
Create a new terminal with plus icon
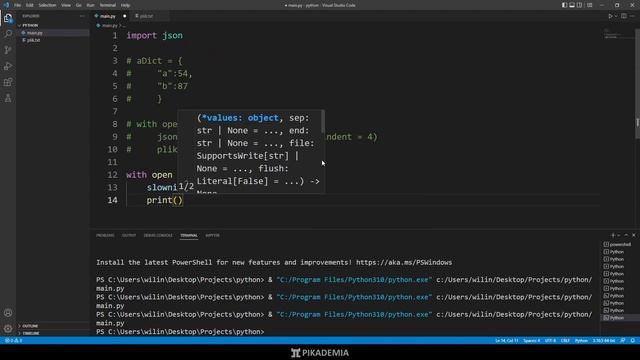pos(613,236)
